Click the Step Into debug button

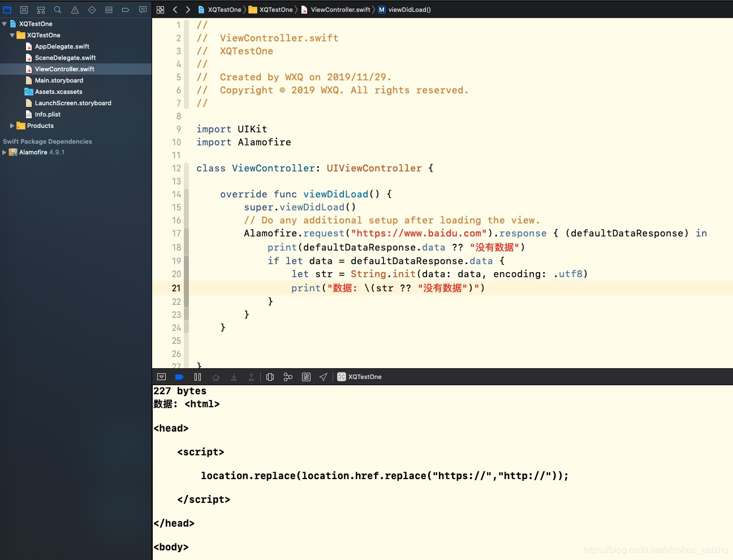[234, 377]
